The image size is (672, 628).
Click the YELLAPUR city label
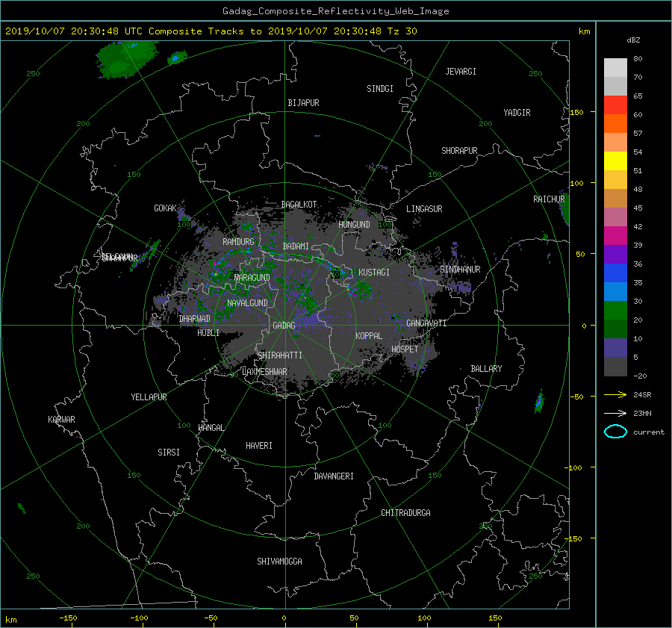[x=149, y=397]
